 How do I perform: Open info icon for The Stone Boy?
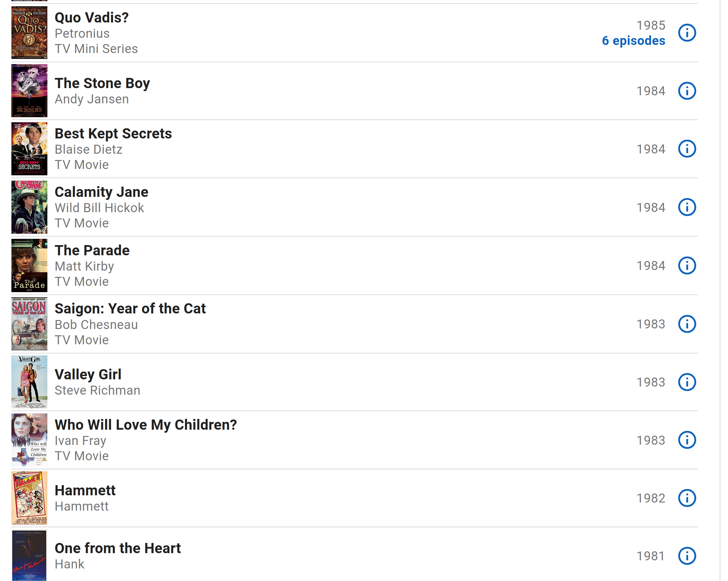pos(687,91)
